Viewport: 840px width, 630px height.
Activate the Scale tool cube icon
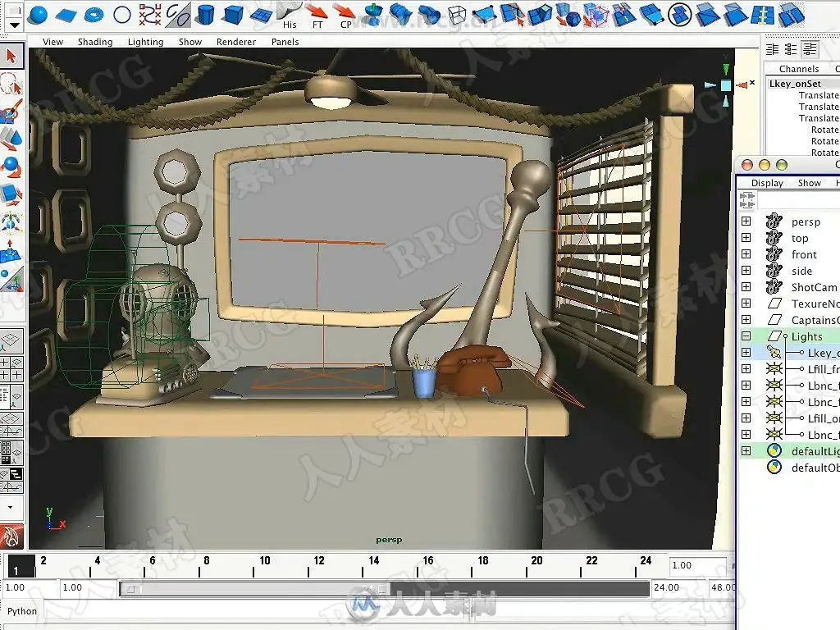click(x=11, y=195)
